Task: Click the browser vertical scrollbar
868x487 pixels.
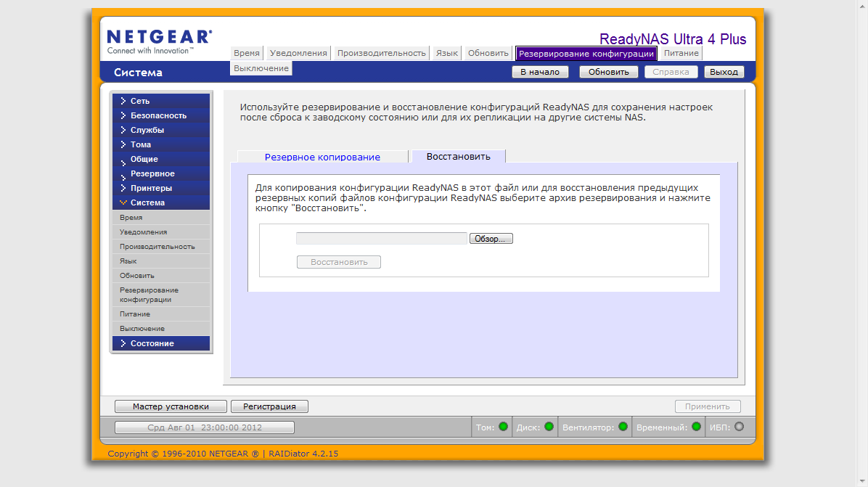Action: click(862, 244)
